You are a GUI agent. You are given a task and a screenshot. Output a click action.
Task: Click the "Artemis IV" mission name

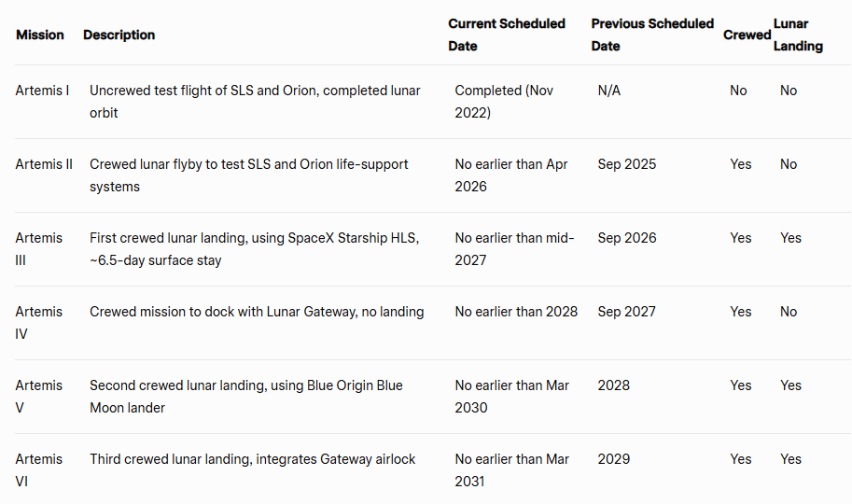tap(39, 323)
